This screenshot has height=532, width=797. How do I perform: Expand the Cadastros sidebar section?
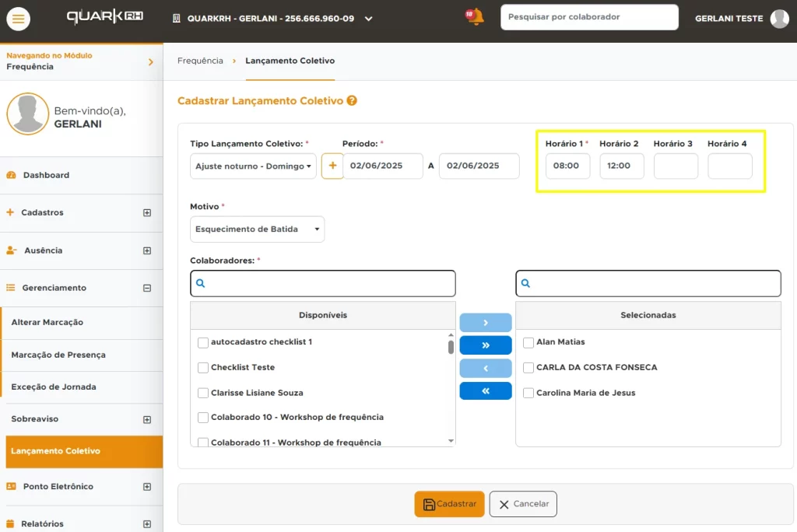(146, 212)
